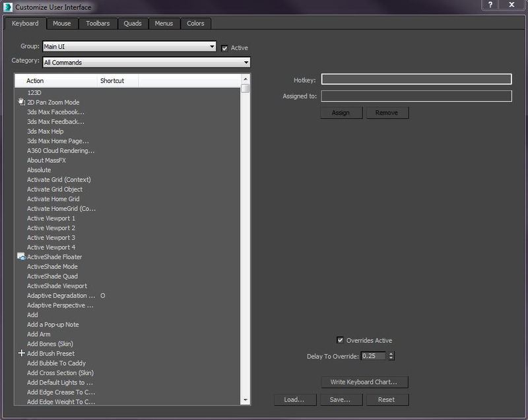The image size is (528, 420).
Task: Open help with the question mark button
Action: (x=490, y=5)
